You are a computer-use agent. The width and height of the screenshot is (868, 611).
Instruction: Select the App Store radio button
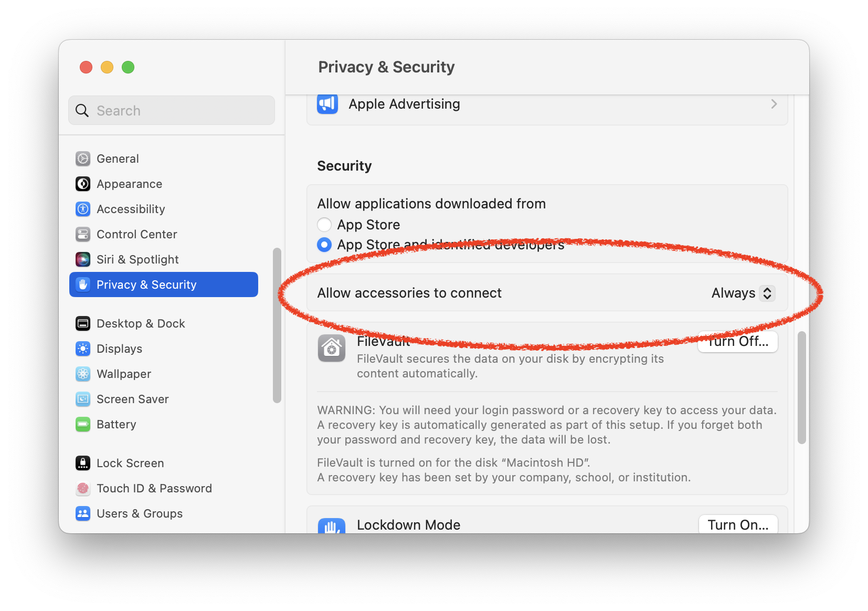click(324, 225)
